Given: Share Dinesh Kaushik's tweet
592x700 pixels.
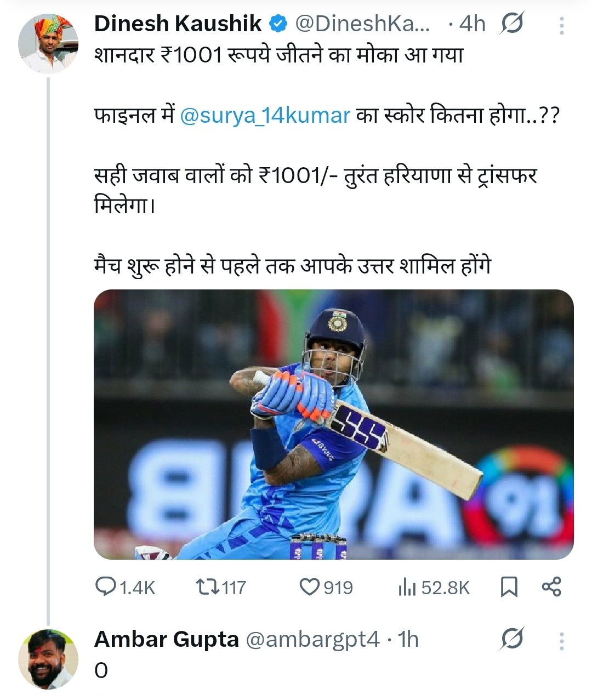Looking at the screenshot, I should point(551,588).
